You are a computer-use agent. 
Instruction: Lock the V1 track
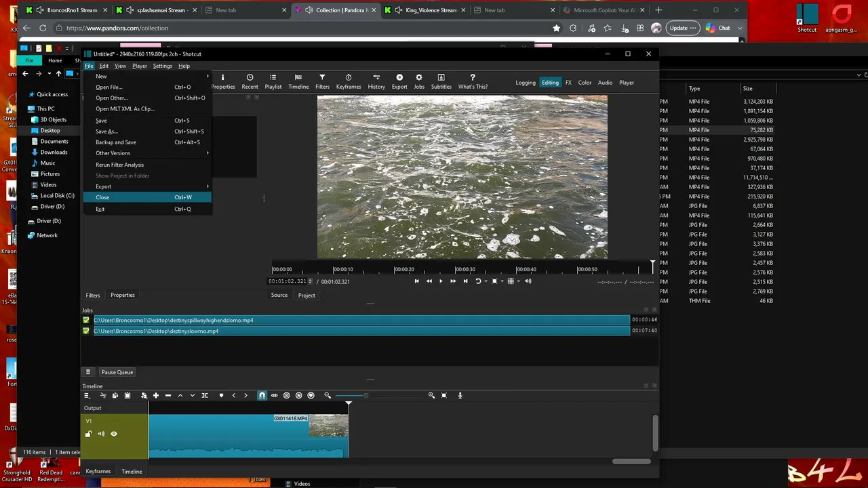[88, 434]
